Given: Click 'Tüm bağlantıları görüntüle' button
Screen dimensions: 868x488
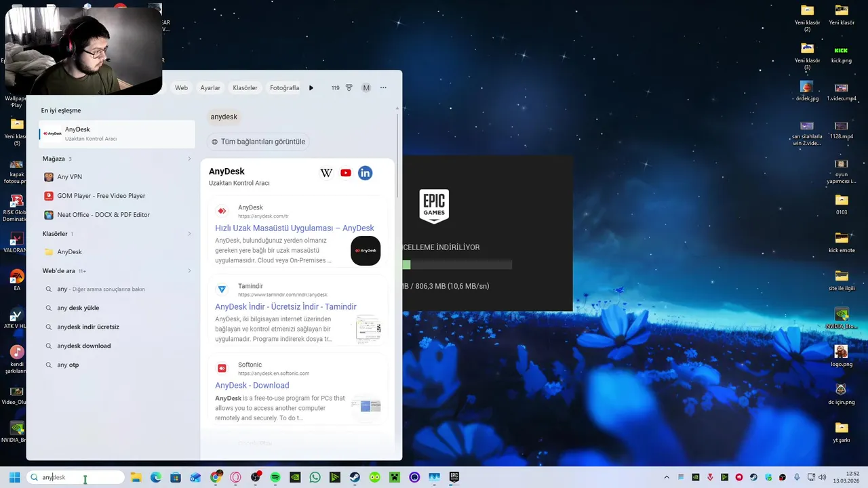Looking at the screenshot, I should tap(258, 142).
